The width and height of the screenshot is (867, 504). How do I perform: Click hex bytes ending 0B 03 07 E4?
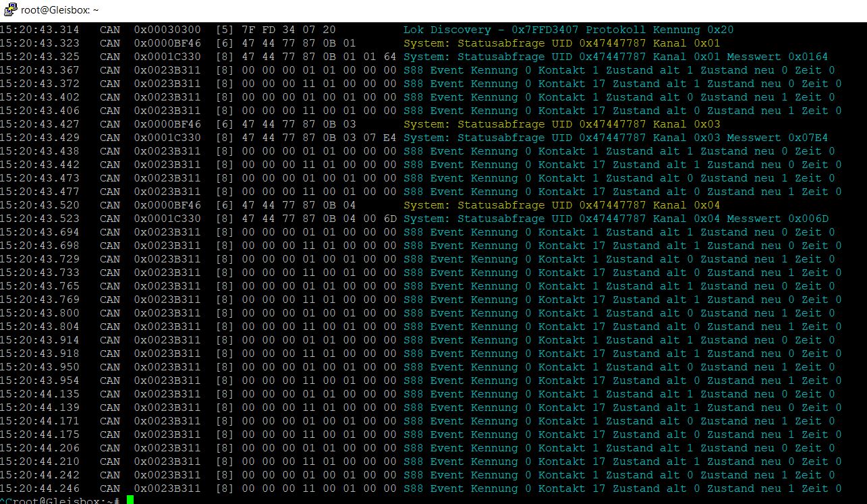319,138
